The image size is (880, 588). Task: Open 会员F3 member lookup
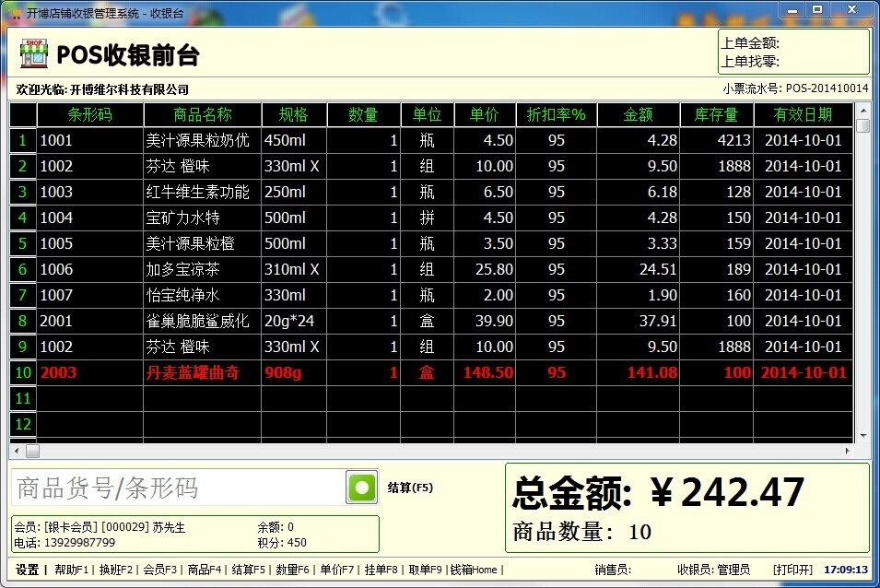(x=160, y=570)
